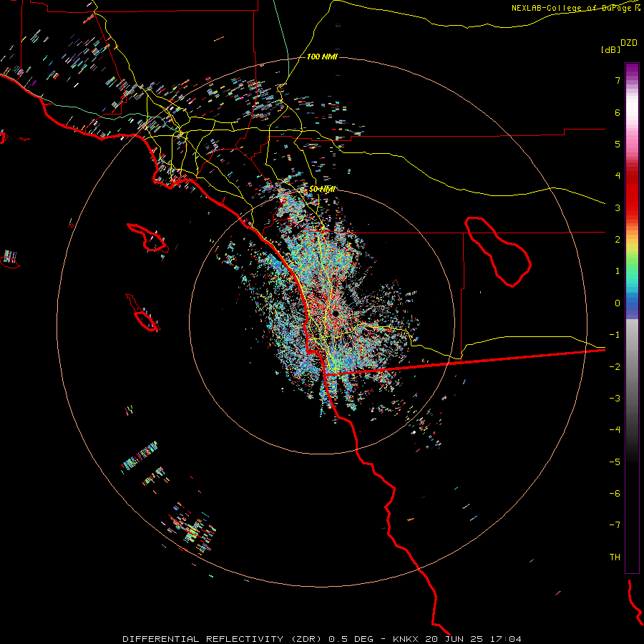The width and height of the screenshot is (644, 644).
Task: Click the [dB] units label
Action: pyautogui.click(x=611, y=49)
